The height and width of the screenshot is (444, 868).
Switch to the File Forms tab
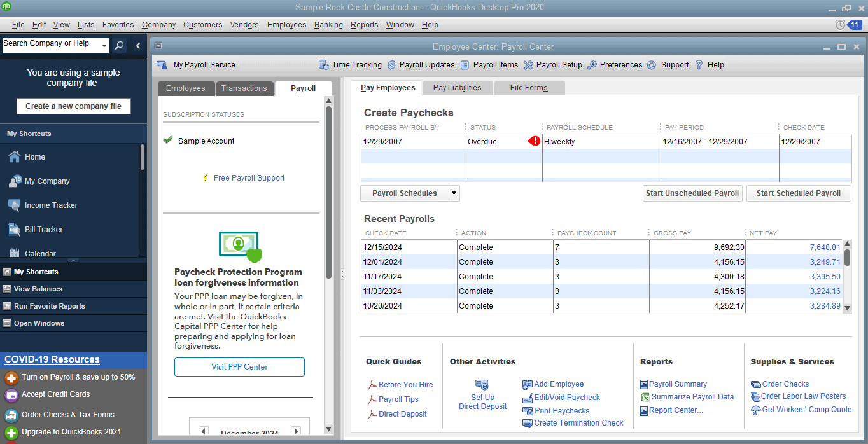(529, 88)
